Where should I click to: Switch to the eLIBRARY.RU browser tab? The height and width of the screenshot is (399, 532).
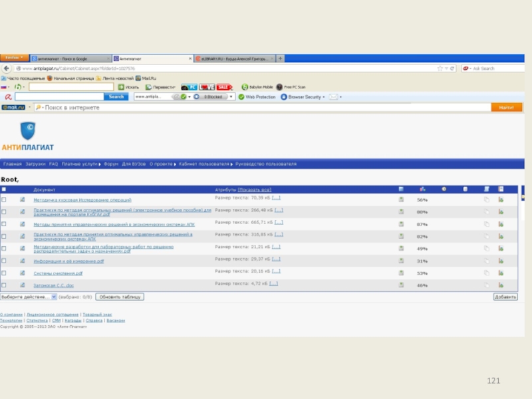[233, 59]
